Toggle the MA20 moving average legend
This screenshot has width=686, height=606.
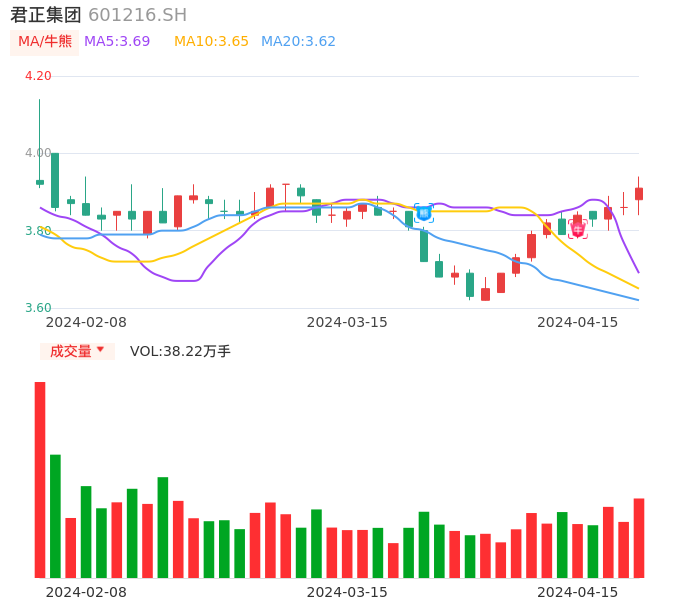(298, 42)
